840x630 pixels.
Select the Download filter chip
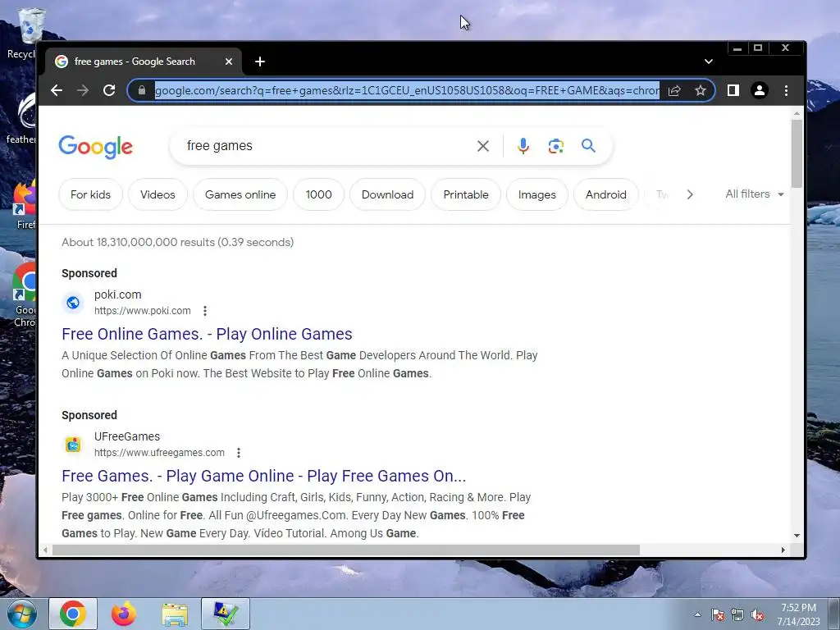click(387, 194)
